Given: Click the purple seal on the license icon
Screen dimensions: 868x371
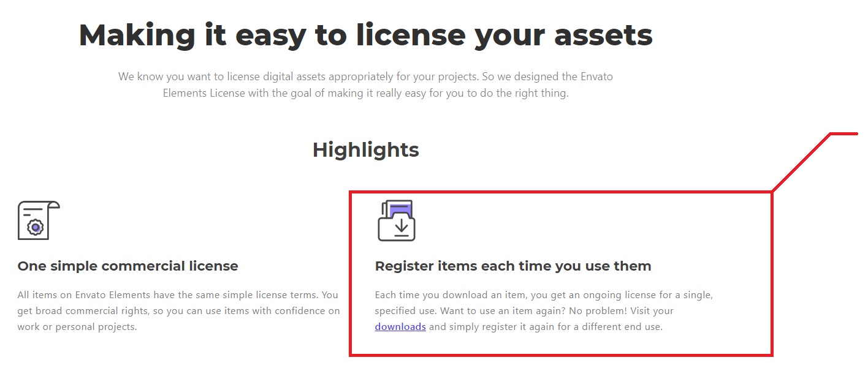Looking at the screenshot, I should (36, 228).
